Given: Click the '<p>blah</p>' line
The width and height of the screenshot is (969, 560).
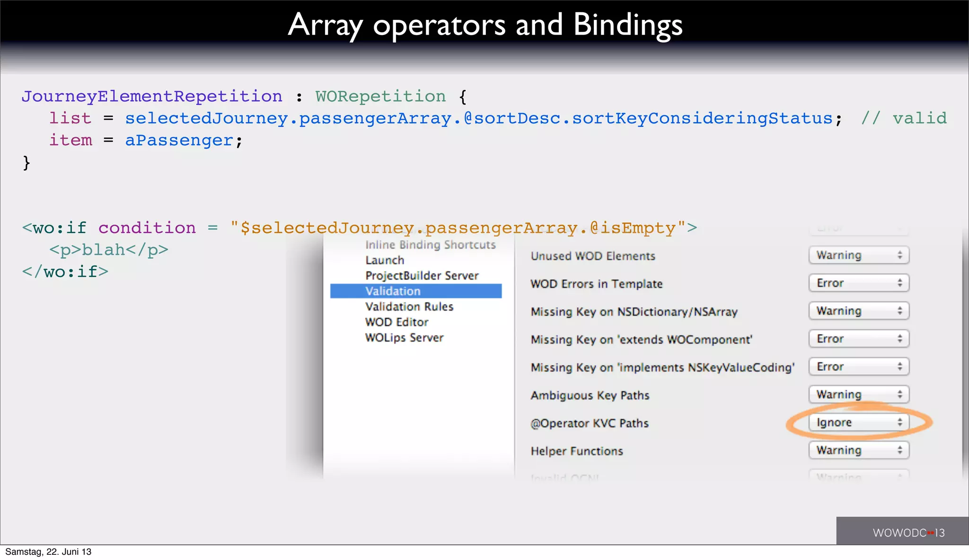Looking at the screenshot, I should pos(109,250).
